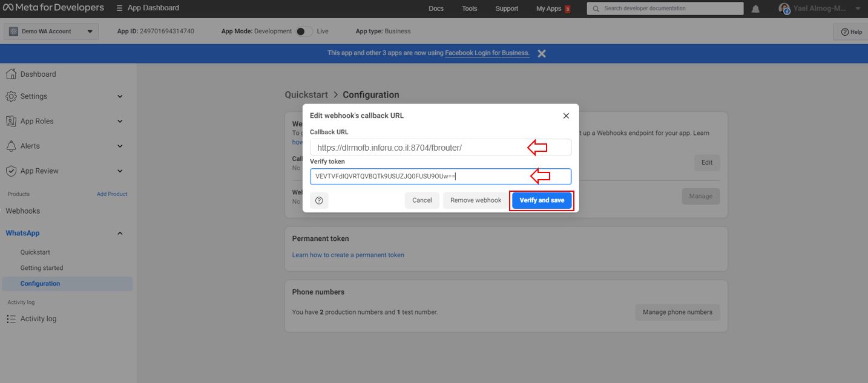The width and height of the screenshot is (868, 383).
Task: Select the Configuration sidebar item
Action: pyautogui.click(x=67, y=284)
